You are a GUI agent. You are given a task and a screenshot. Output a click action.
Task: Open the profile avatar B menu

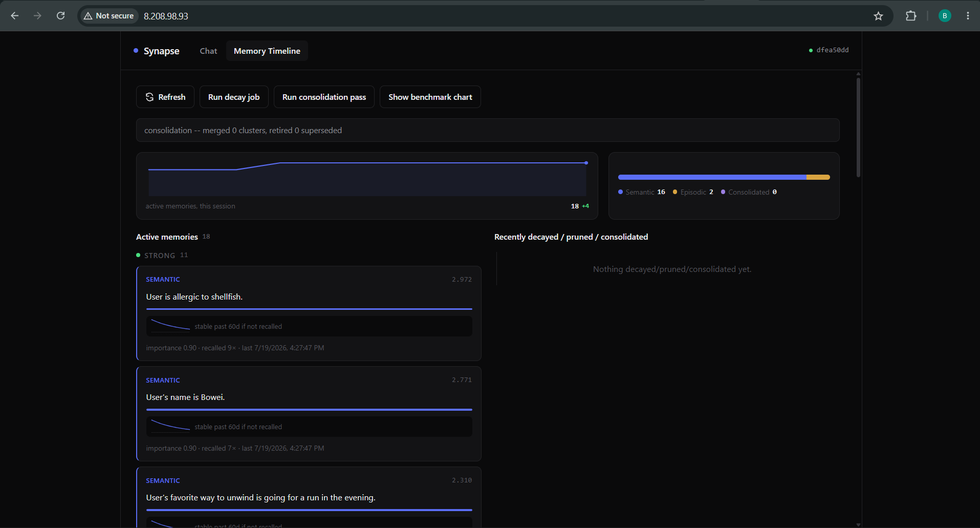[945, 16]
